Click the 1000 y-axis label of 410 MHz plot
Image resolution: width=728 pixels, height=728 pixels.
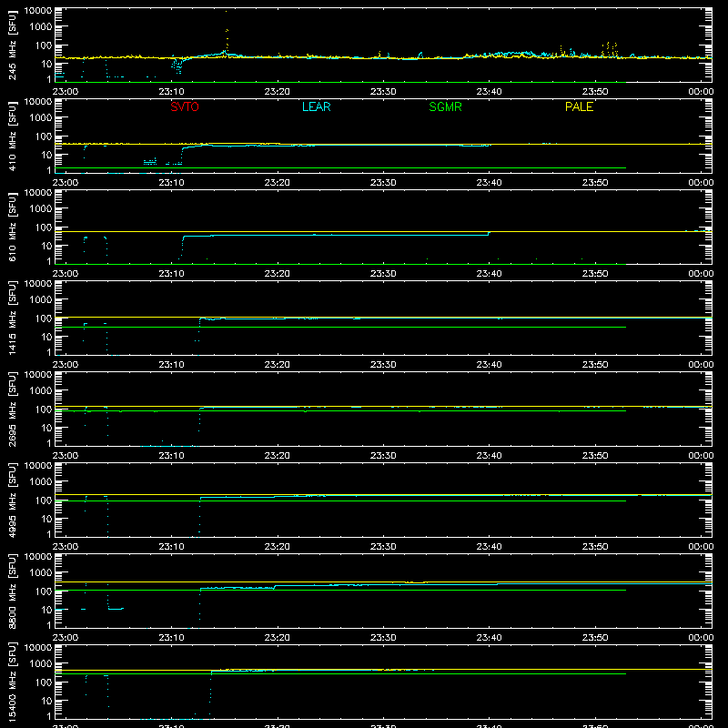41,117
